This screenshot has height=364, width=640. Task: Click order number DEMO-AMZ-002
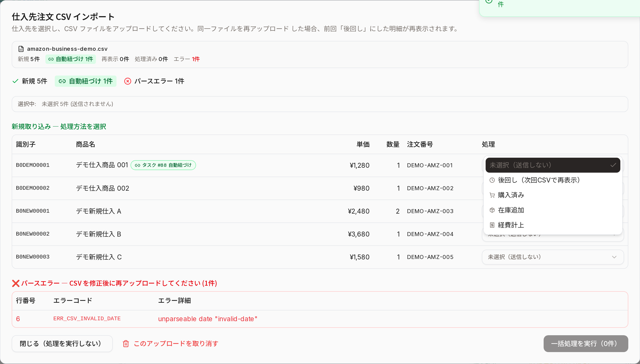click(x=430, y=188)
